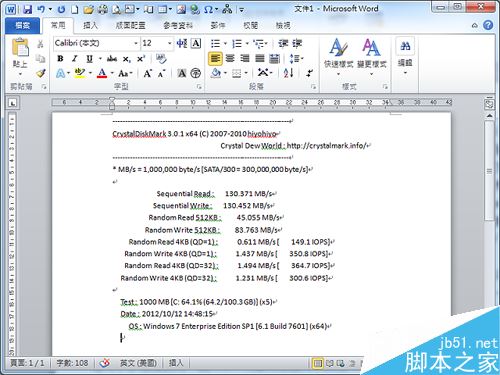This screenshot has width=500, height=375.
Task: Click vertical scrollbar up arrow
Action: pyautogui.click(x=489, y=116)
